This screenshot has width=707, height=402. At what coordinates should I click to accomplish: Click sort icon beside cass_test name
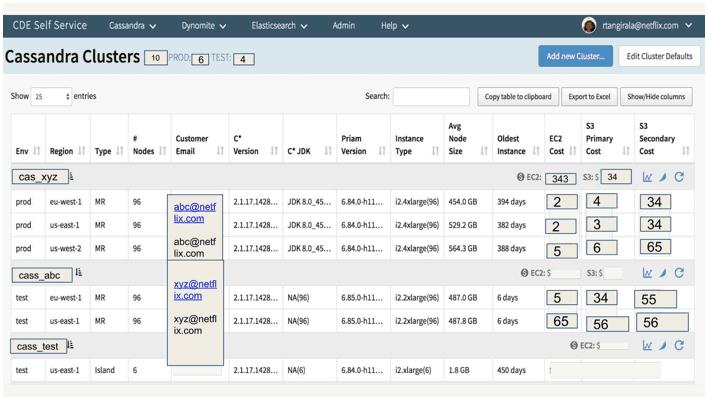point(70,345)
